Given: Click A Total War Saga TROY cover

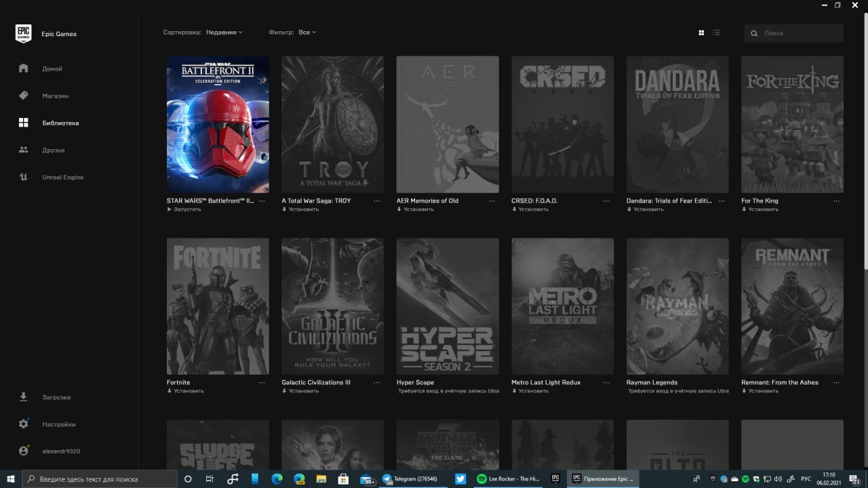Looking at the screenshot, I should tap(332, 125).
